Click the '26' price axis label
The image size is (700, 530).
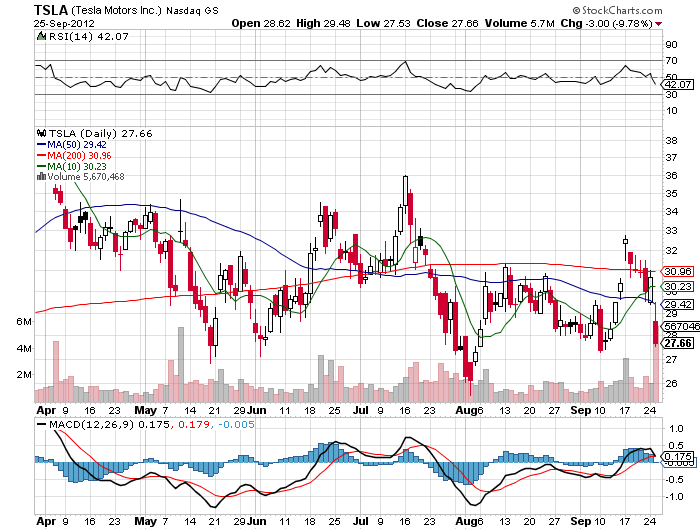[671, 383]
